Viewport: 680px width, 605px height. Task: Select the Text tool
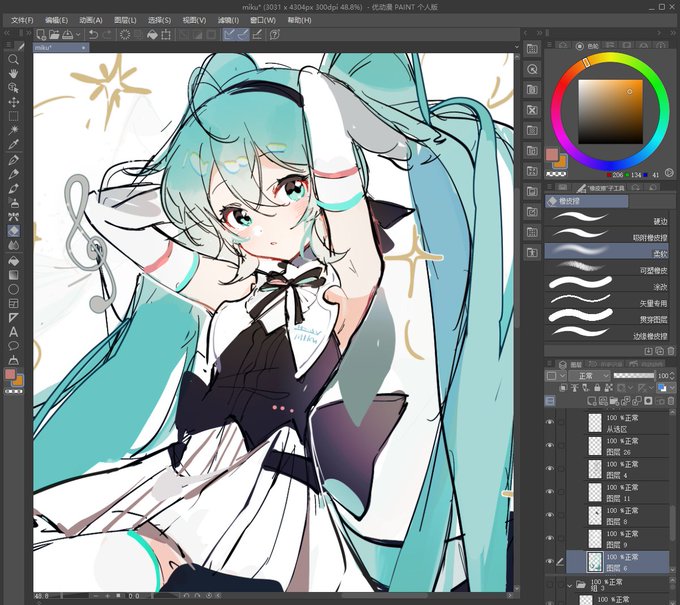[x=13, y=332]
